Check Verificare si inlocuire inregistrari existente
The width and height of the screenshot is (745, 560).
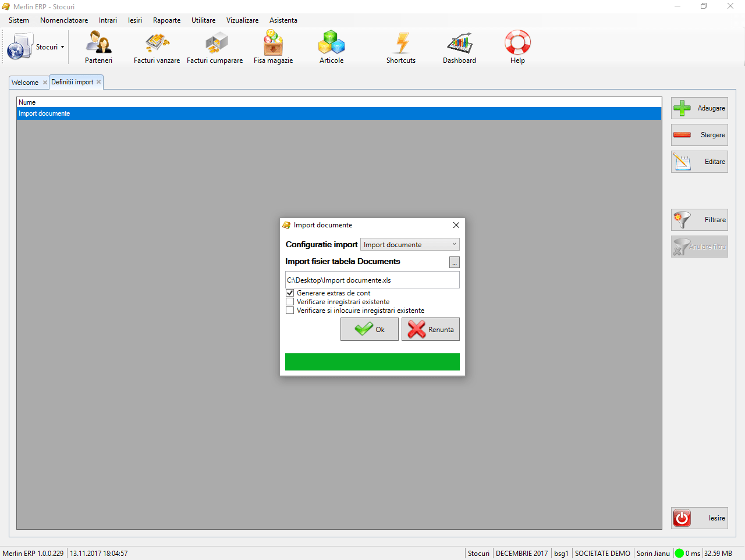click(290, 311)
